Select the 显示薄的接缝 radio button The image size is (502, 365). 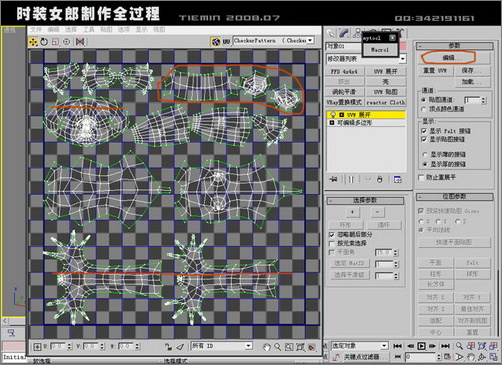point(425,154)
